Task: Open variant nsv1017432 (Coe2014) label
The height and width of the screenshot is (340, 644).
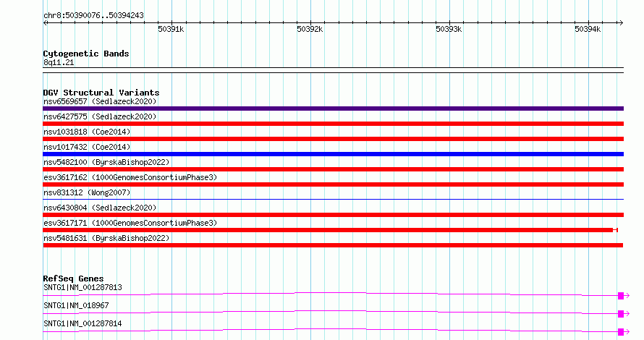Action: click(x=87, y=147)
